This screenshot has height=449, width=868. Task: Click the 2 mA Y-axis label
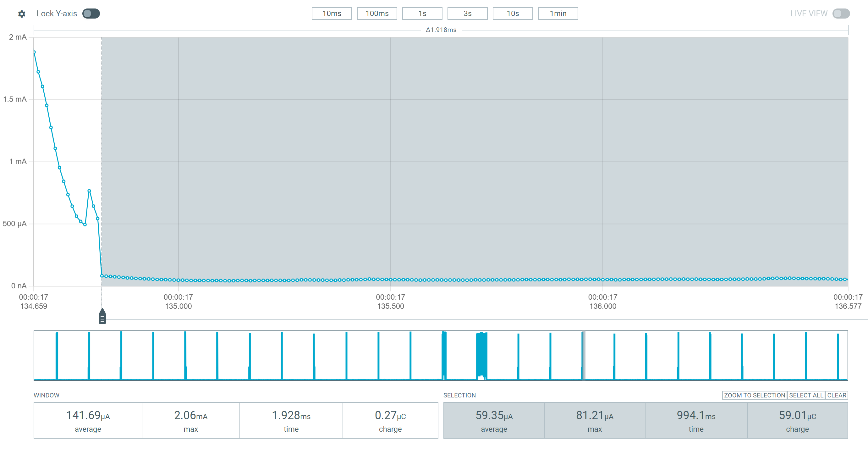(x=18, y=37)
